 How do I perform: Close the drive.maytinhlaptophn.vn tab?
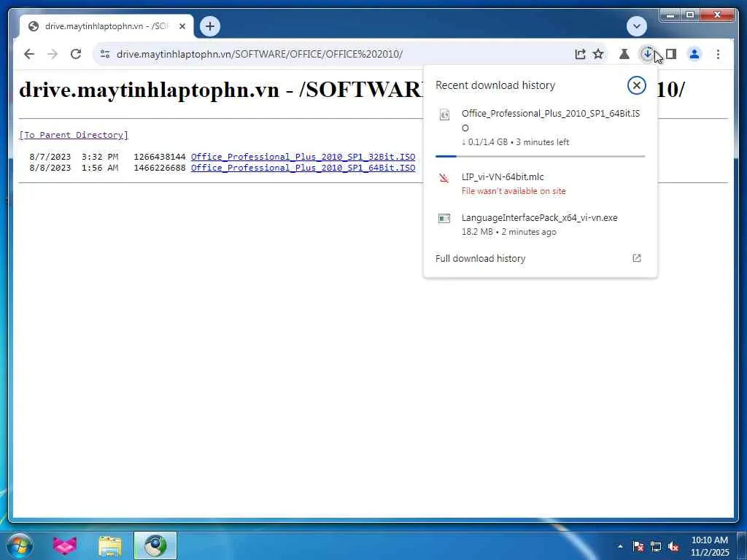coord(182,26)
